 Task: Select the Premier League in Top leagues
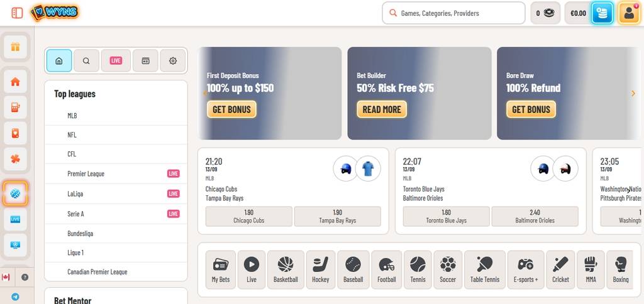[86, 173]
